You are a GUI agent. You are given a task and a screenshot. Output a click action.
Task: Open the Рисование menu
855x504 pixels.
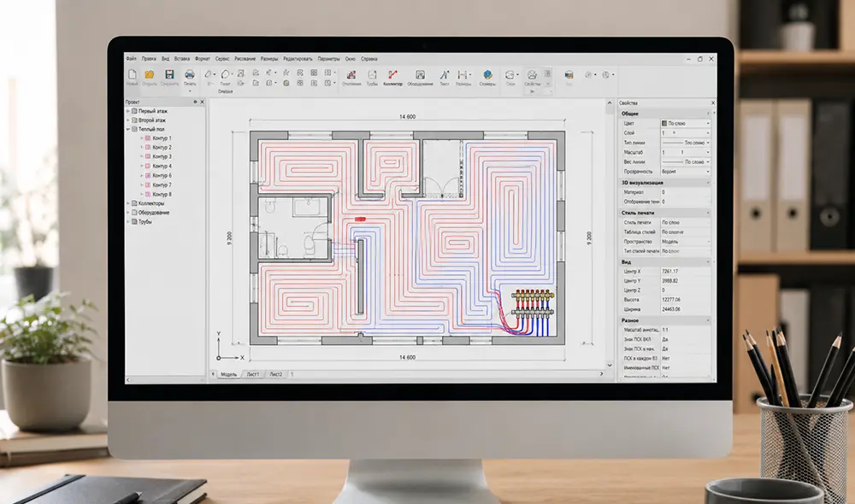click(x=245, y=59)
